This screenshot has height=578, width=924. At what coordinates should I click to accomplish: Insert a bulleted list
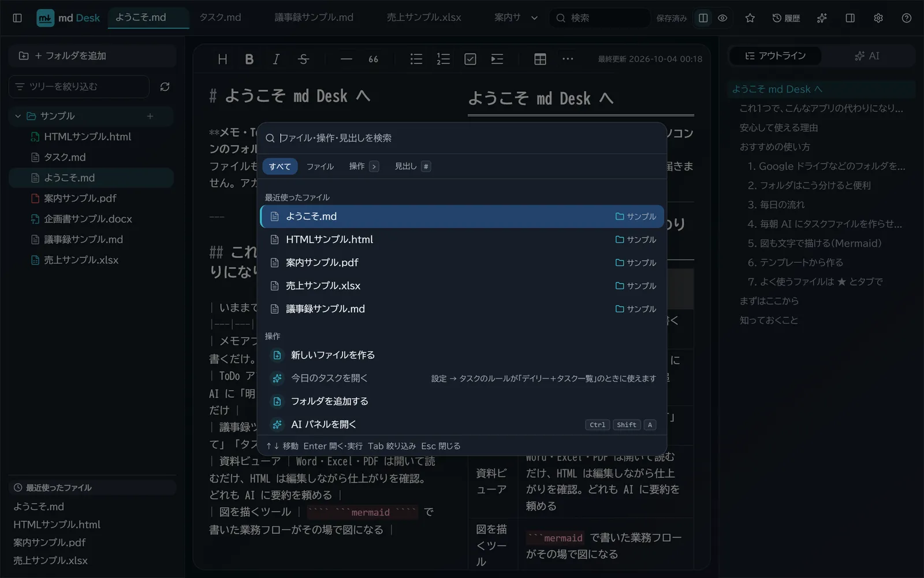tap(416, 59)
